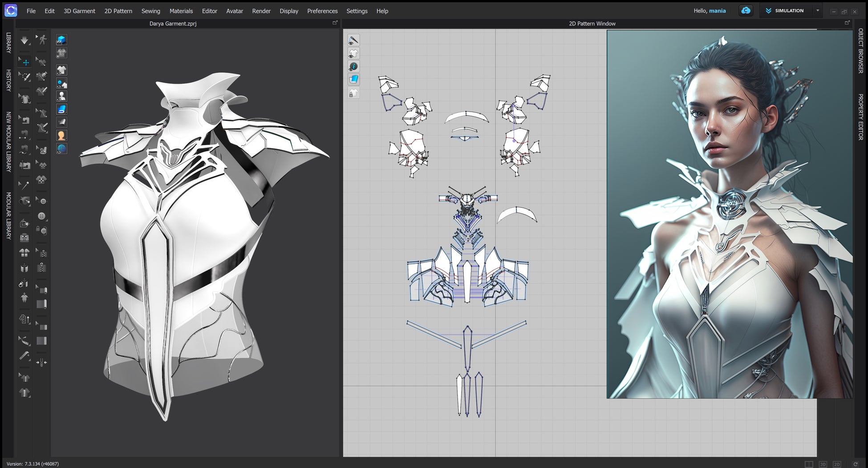Screen dimensions: 868x468
Task: Toggle seamline visibility in 2D Pattern Window
Action: (353, 40)
